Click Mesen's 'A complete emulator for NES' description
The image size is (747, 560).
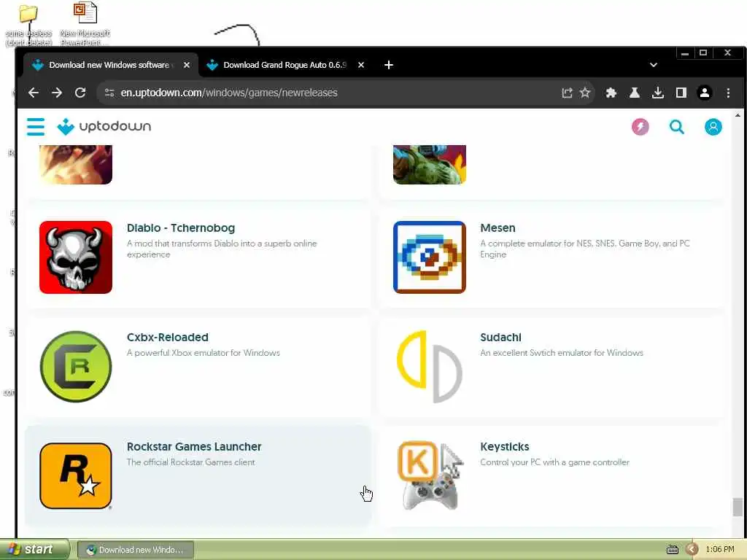click(x=585, y=249)
